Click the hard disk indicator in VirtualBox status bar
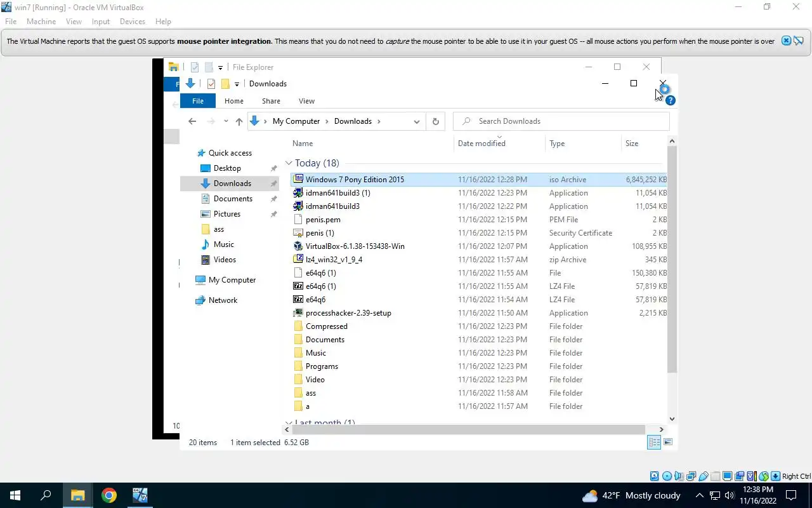The height and width of the screenshot is (508, 812). (655, 476)
